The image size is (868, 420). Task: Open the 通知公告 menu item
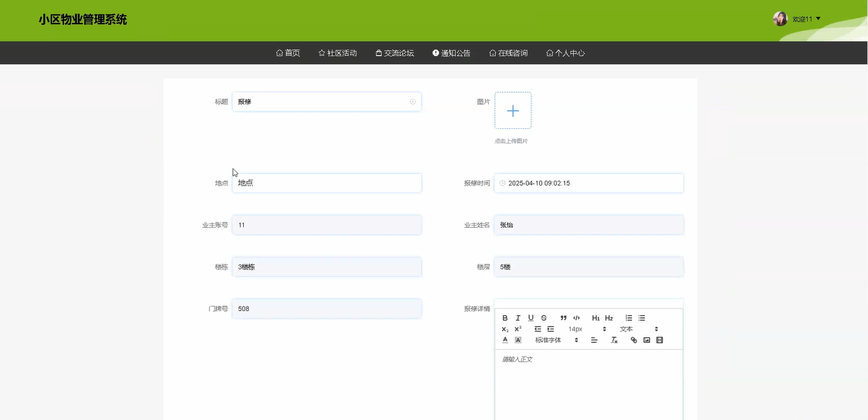451,53
